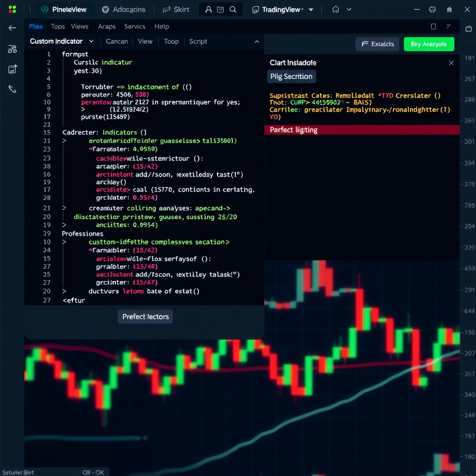The width and height of the screenshot is (476, 476).
Task: Collapse the editor panel with the chevron-up
Action: pyautogui.click(x=257, y=42)
